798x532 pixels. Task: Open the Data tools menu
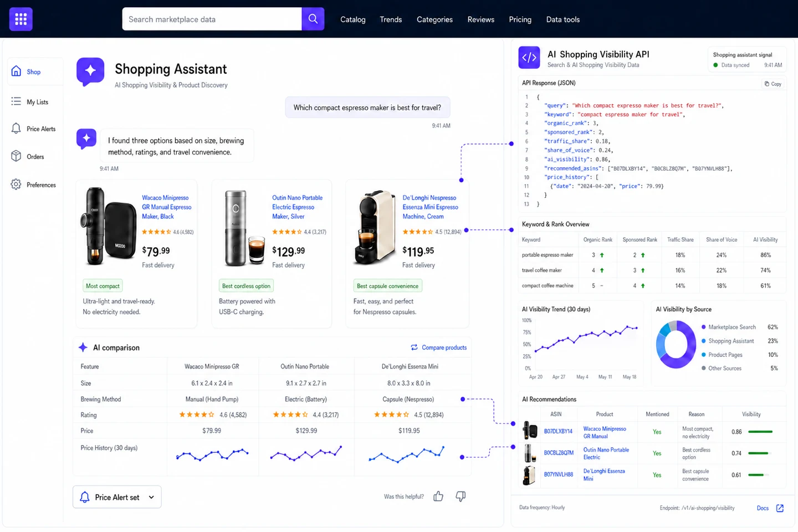tap(563, 19)
